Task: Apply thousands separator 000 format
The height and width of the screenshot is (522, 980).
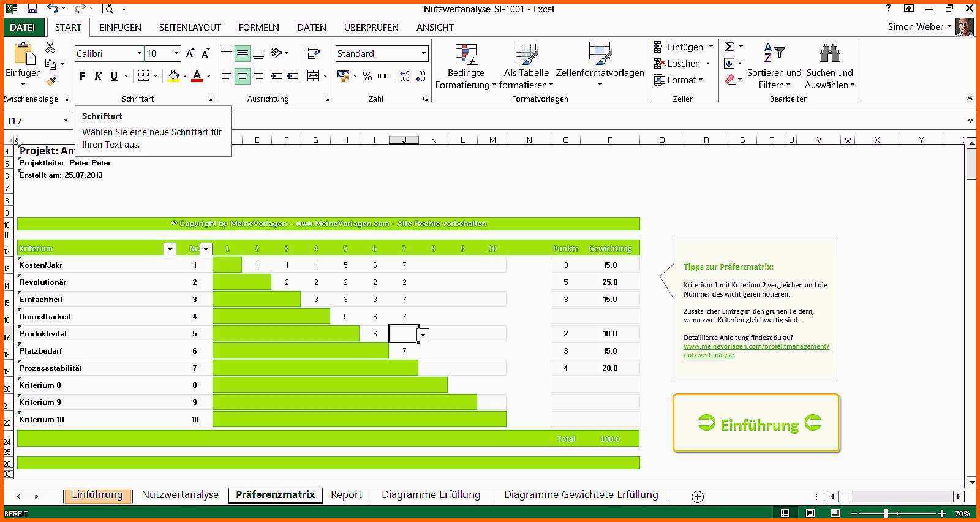Action: [x=383, y=76]
